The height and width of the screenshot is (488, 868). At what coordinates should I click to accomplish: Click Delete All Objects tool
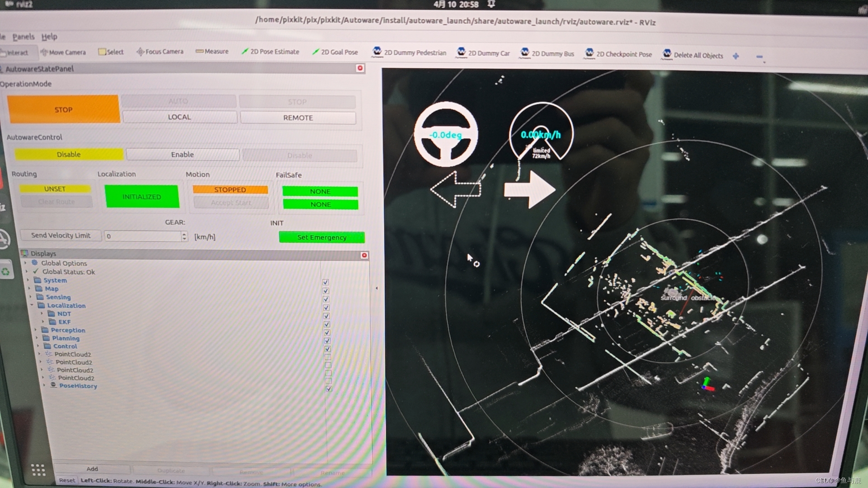coord(693,55)
